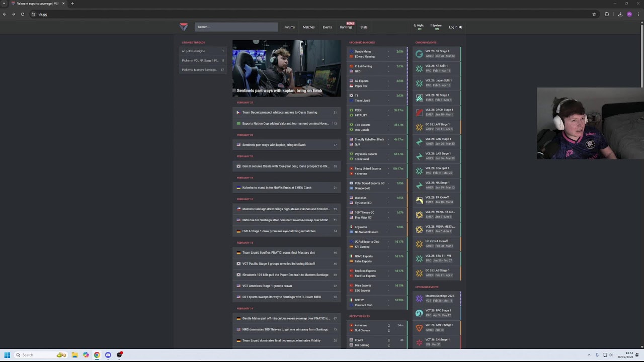
Task: Click the Masters Santiago 2026 event logo
Action: (x=419, y=298)
